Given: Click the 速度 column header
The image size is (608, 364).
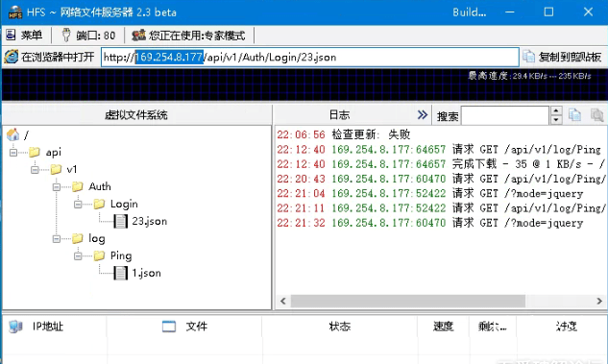Looking at the screenshot, I should (443, 327).
